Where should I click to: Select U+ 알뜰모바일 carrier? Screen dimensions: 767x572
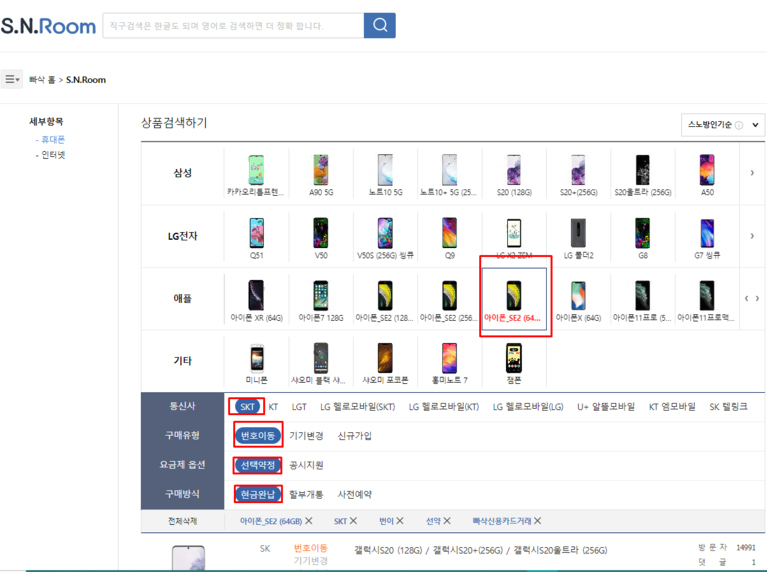click(606, 407)
